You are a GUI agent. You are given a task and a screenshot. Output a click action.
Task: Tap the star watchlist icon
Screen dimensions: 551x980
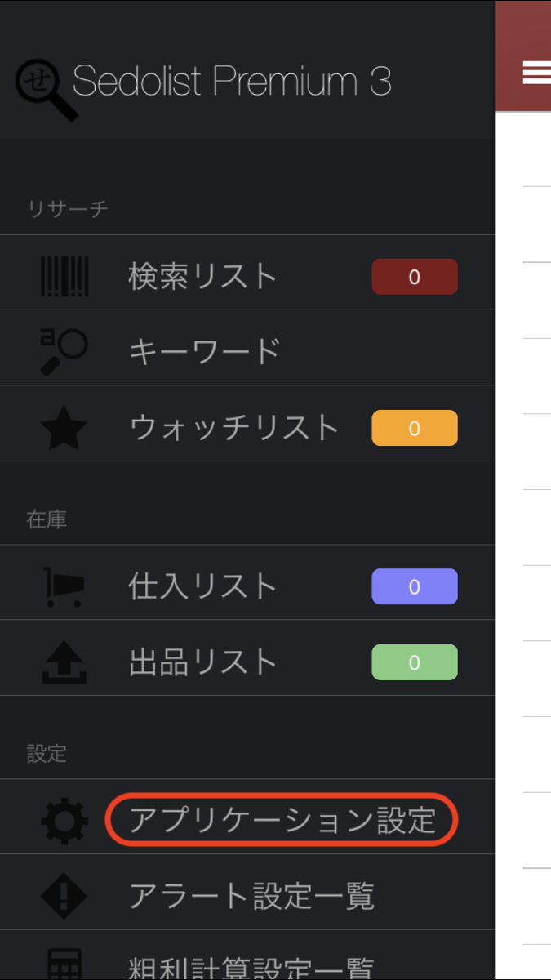click(x=64, y=429)
